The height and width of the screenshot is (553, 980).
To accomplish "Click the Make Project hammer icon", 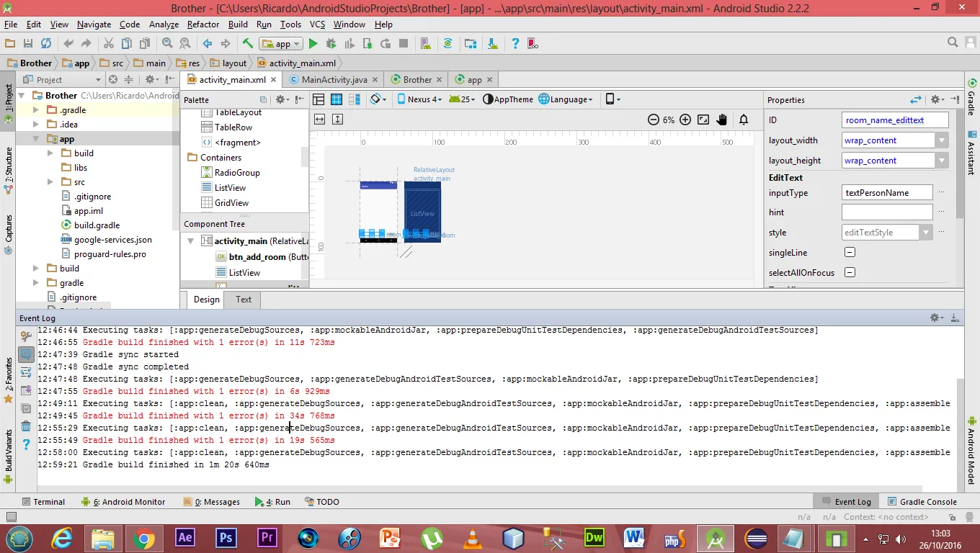I will point(248,44).
